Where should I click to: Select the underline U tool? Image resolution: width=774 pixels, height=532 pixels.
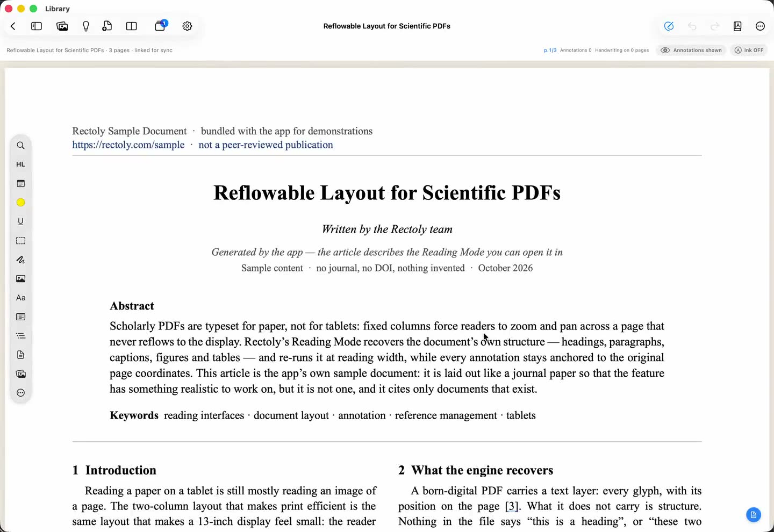pyautogui.click(x=20, y=221)
